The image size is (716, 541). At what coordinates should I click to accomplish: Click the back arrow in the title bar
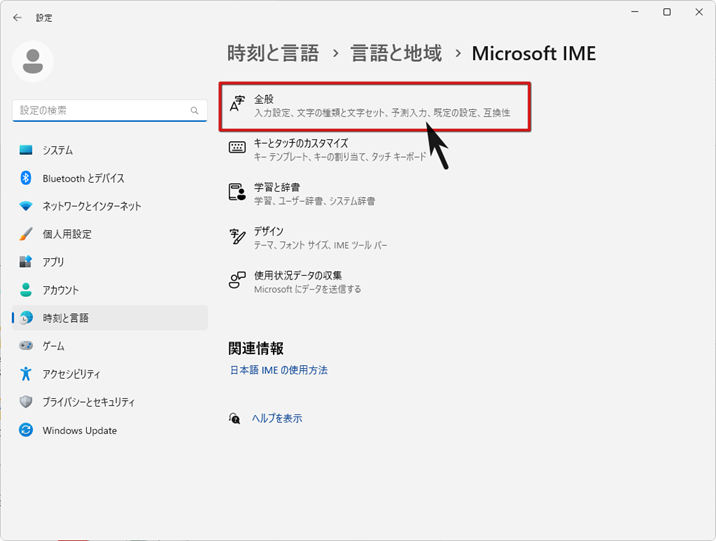click(17, 18)
